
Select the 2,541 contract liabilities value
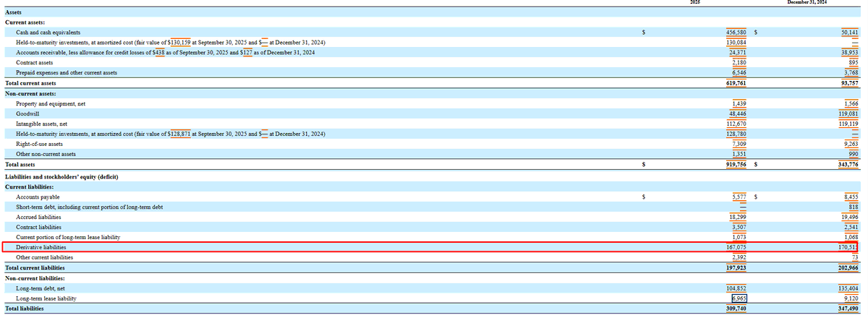850,227
